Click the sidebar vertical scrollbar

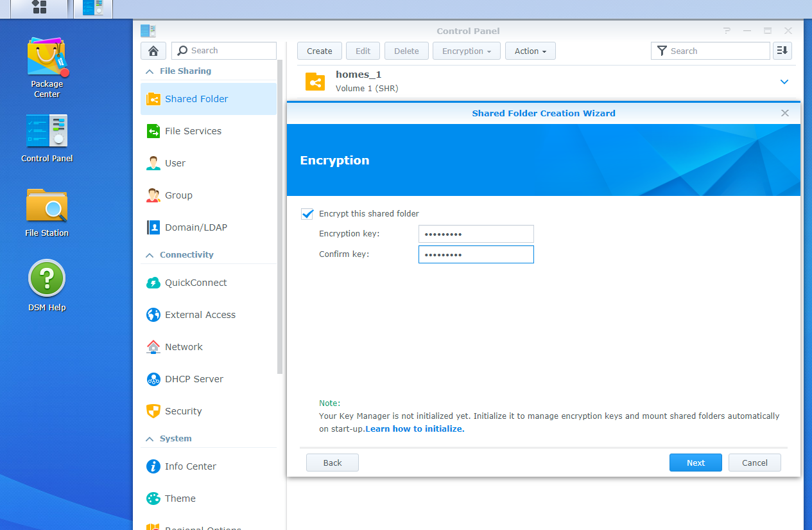click(x=280, y=217)
